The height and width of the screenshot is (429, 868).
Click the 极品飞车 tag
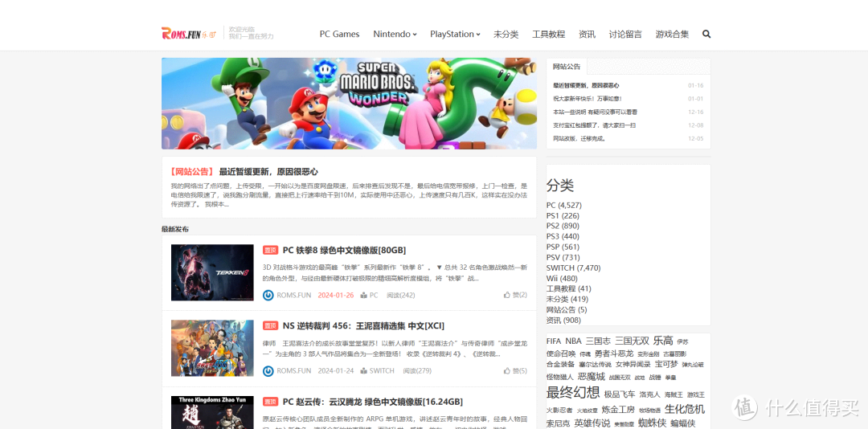[x=620, y=394]
